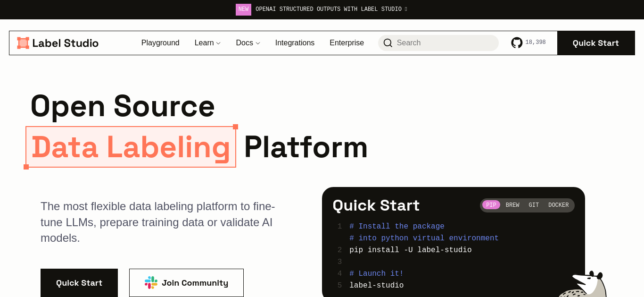This screenshot has height=297, width=644.
Task: Open the Playground page
Action: (160, 43)
